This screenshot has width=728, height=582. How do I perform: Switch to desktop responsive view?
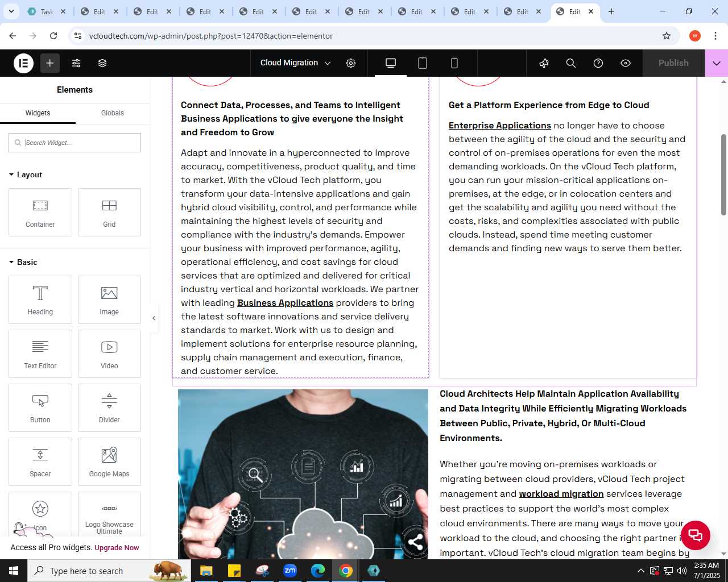point(391,63)
